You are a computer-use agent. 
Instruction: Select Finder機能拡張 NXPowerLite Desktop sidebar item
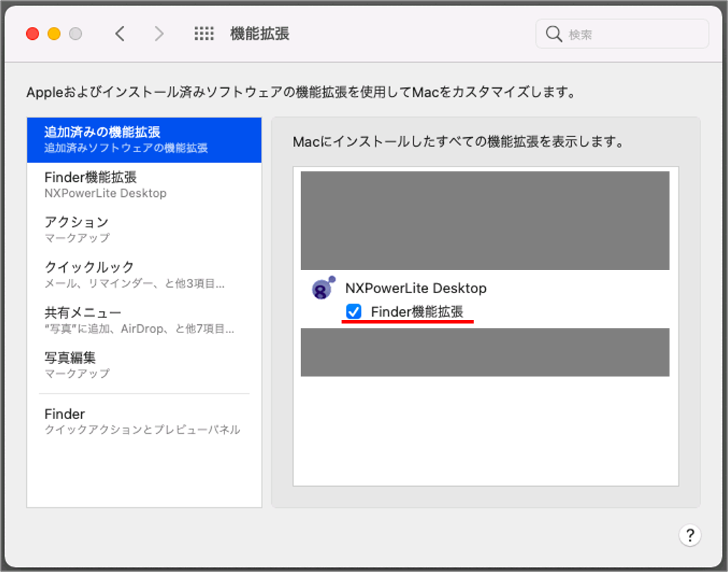click(x=144, y=184)
